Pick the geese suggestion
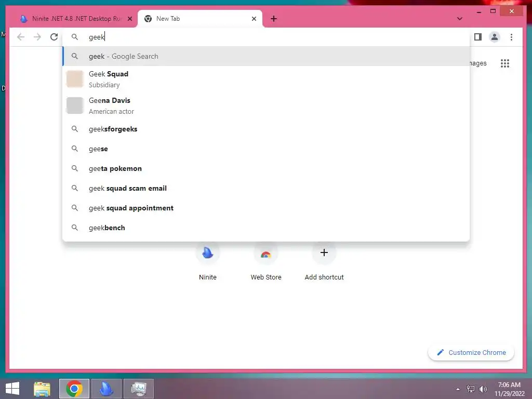The width and height of the screenshot is (532, 399). pos(267,149)
